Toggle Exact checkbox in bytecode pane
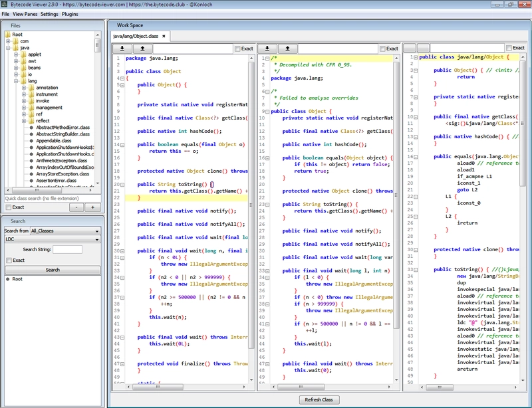532x408 pixels. (x=509, y=48)
